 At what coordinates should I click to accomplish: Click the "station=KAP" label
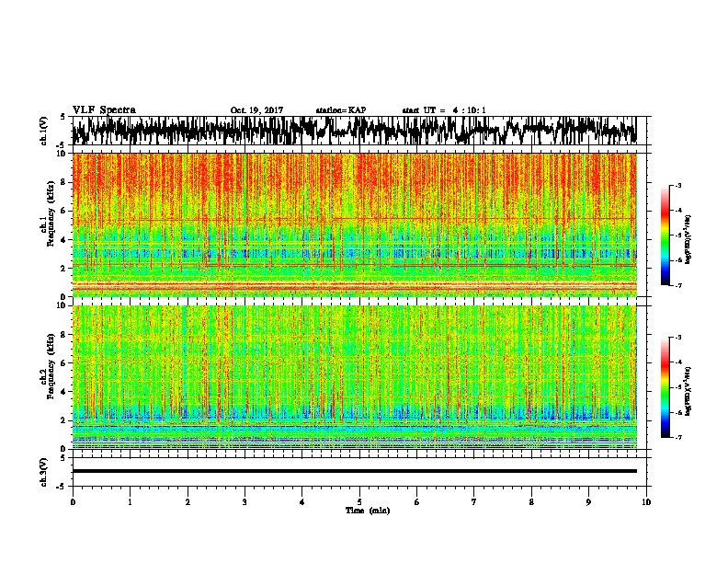(x=341, y=110)
